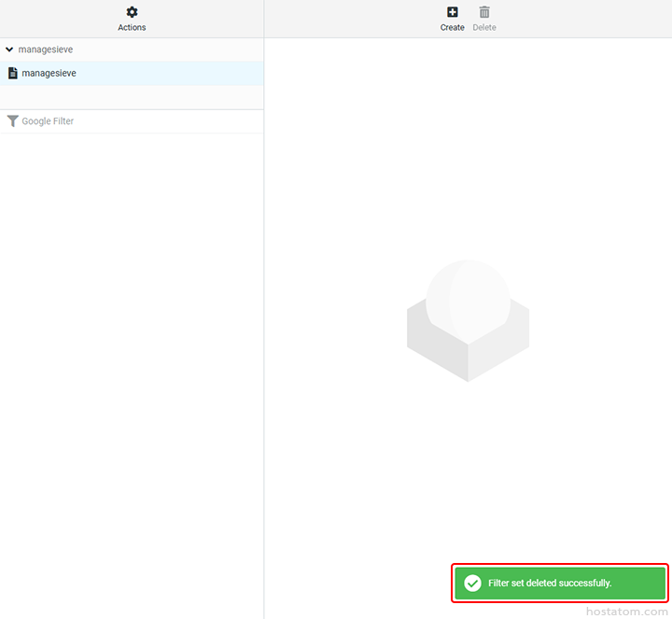
Task: Click the "Create" text label
Action: coord(453,28)
